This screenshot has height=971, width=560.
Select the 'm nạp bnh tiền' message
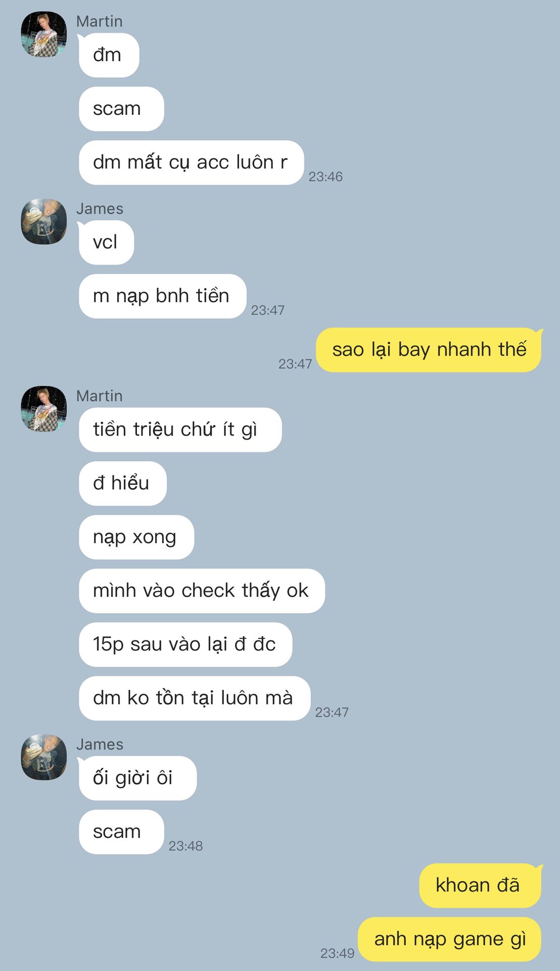point(162,296)
